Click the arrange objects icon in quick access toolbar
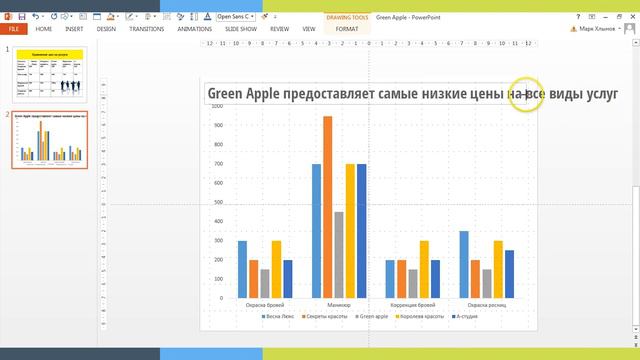 click(148, 17)
